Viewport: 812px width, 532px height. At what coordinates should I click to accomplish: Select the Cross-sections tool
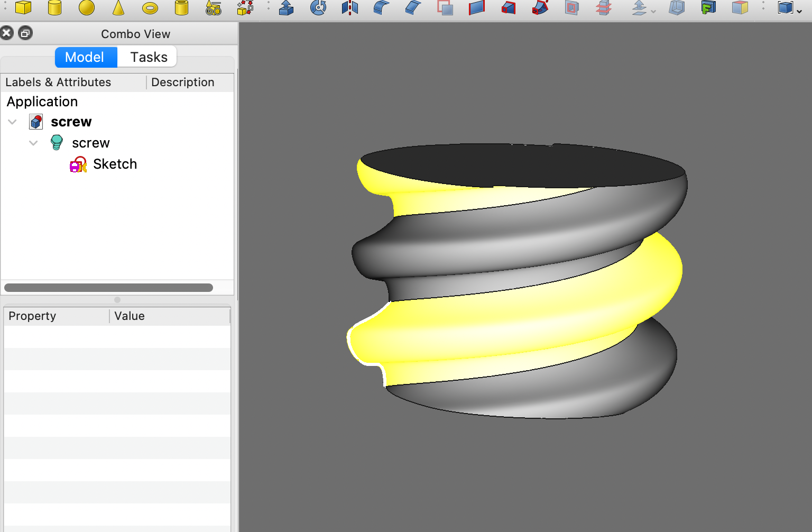pyautogui.click(x=604, y=7)
